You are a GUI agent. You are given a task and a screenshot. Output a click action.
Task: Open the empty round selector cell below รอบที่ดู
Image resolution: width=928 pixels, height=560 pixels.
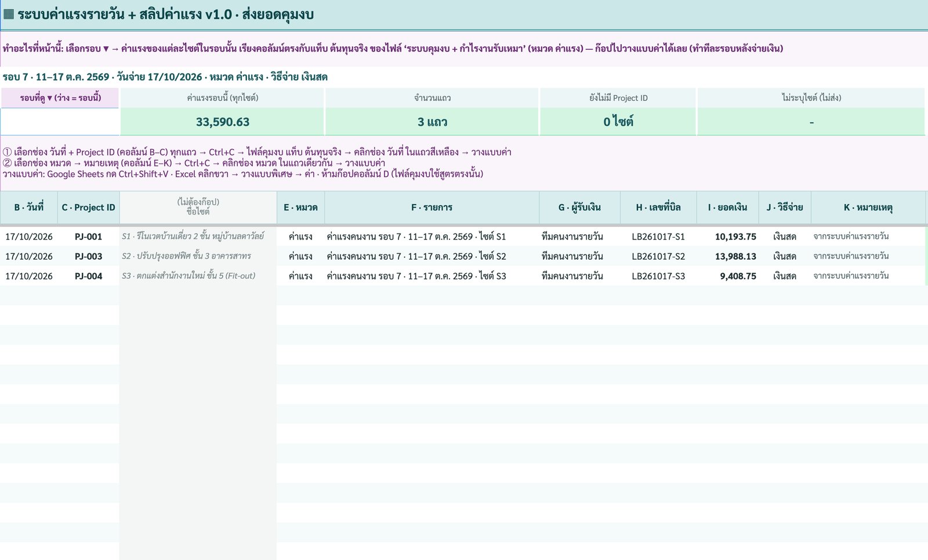click(x=60, y=122)
